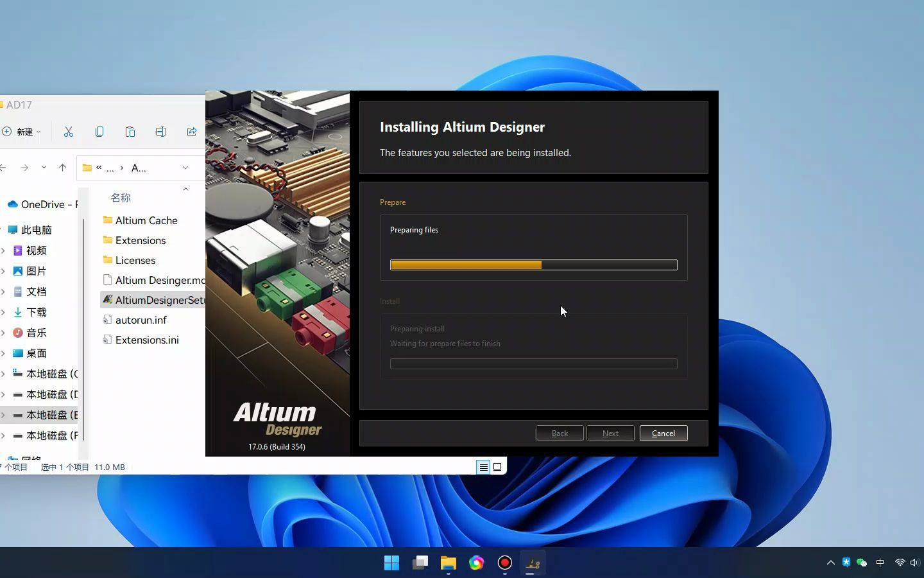Switch File Explorer to details view
This screenshot has width=924, height=578.
coord(483,467)
